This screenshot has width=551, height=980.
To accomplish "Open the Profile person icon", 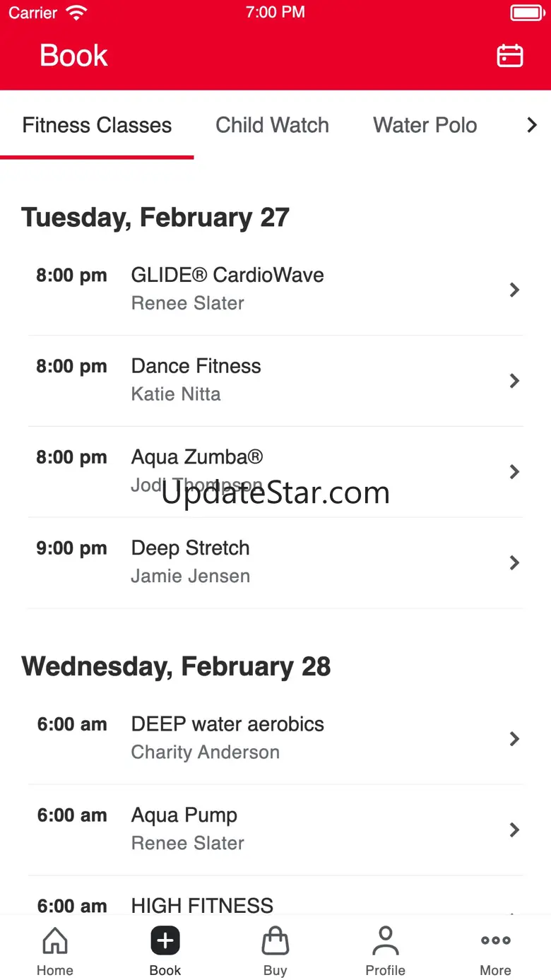I will pos(386,940).
